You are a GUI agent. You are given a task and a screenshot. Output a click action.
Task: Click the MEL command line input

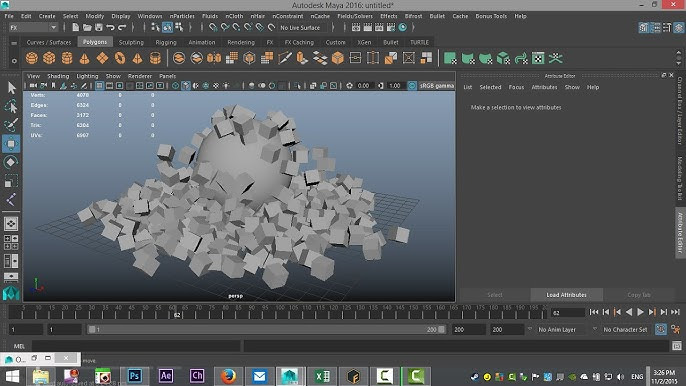tap(136, 346)
